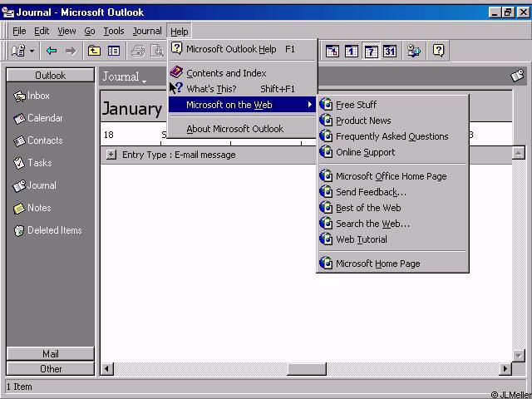Click the horizontal scrollbar thumb

click(307, 368)
